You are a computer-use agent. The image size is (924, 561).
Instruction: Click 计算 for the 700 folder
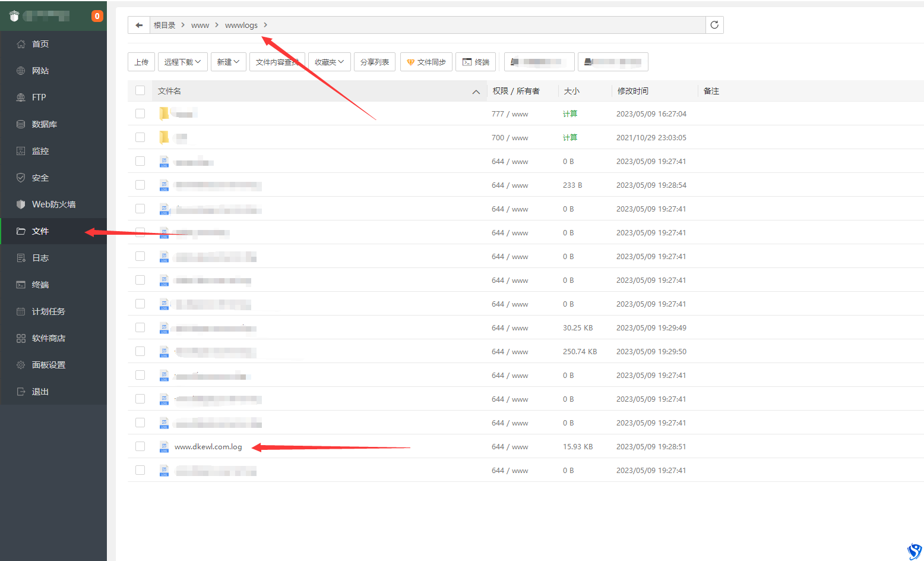pos(569,137)
